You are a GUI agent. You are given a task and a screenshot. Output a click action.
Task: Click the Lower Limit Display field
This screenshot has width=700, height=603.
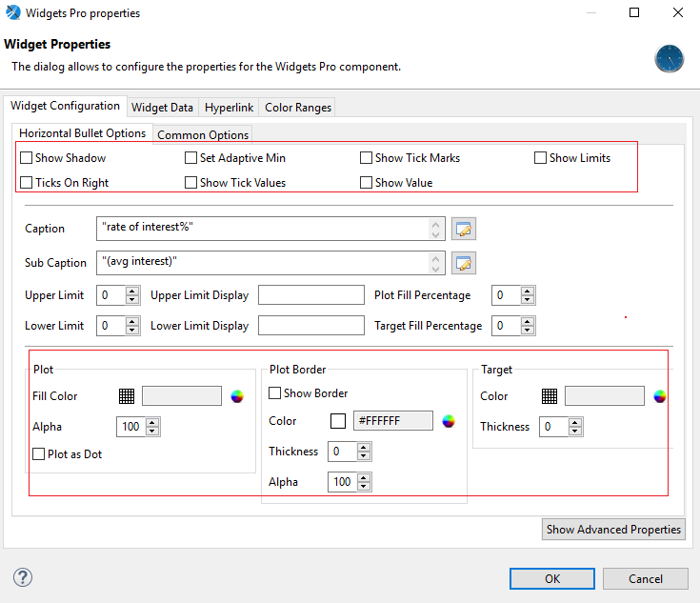click(311, 326)
